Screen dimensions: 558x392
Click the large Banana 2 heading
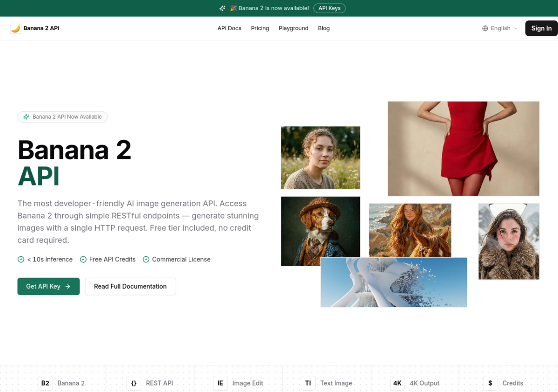pyautogui.click(x=74, y=150)
